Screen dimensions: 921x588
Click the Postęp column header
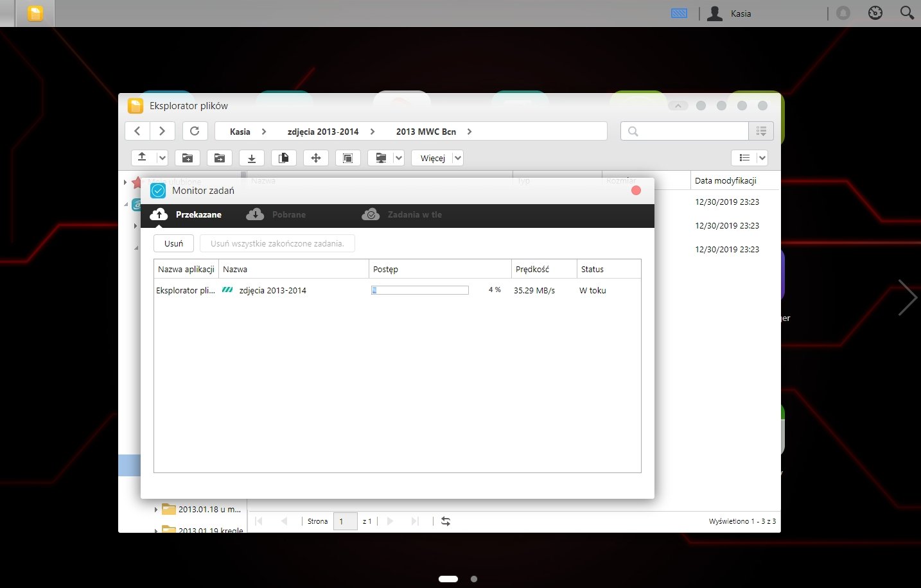(440, 269)
